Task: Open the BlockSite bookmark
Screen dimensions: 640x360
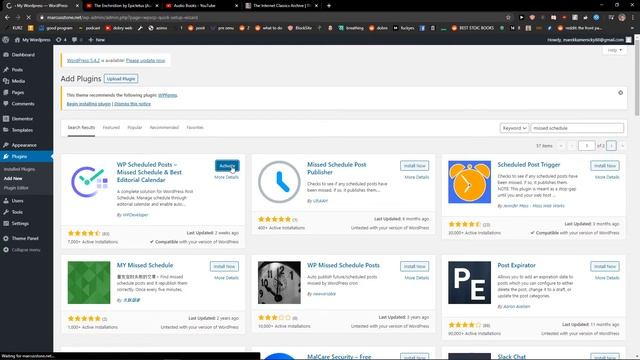Action: (x=300, y=28)
